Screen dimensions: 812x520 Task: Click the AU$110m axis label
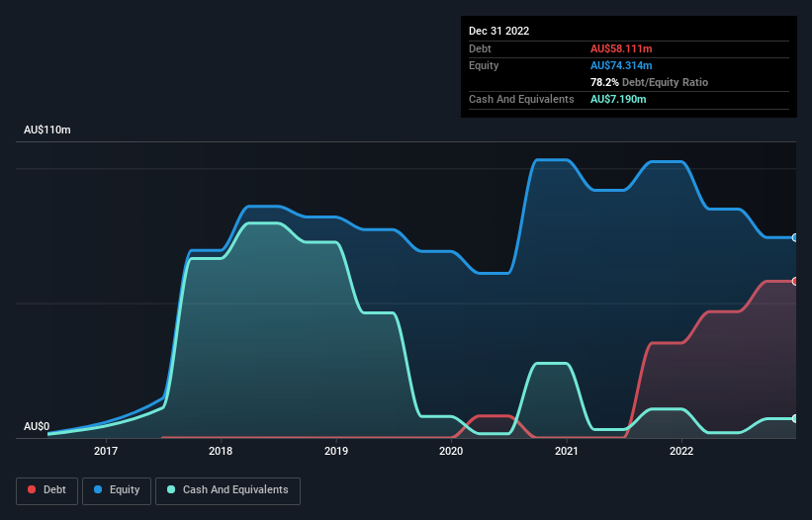(47, 130)
